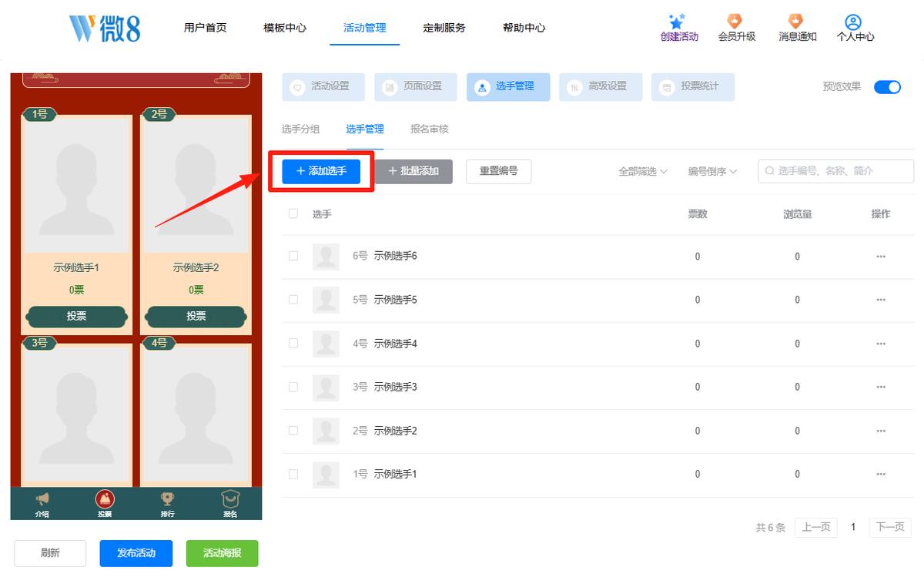Expand the 编号倒序 sort dropdown
The height and width of the screenshot is (584, 924).
712,171
